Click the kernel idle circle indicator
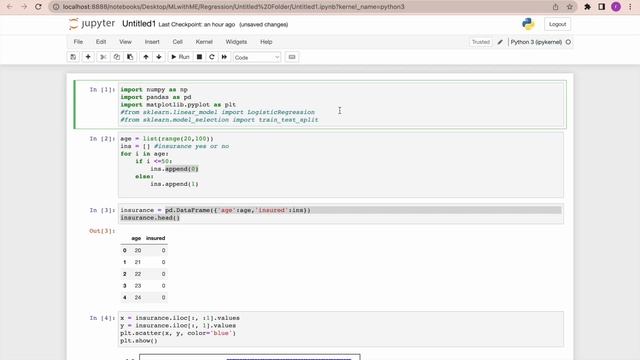 coord(568,42)
